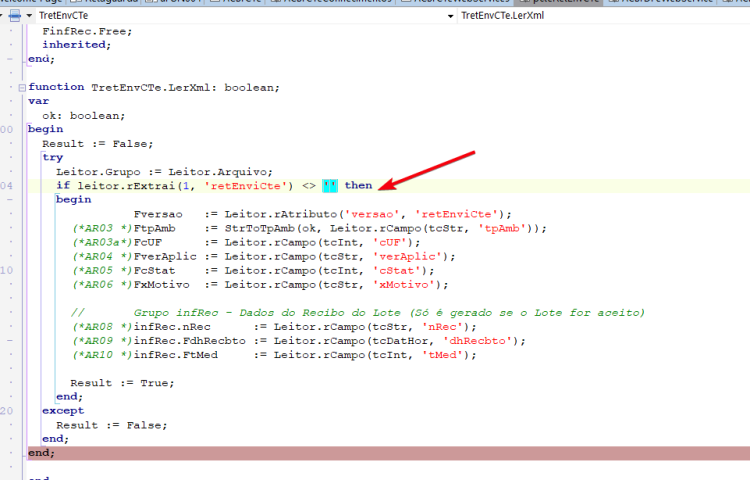
Task: Click the 'try' keyword
Action: (53, 157)
